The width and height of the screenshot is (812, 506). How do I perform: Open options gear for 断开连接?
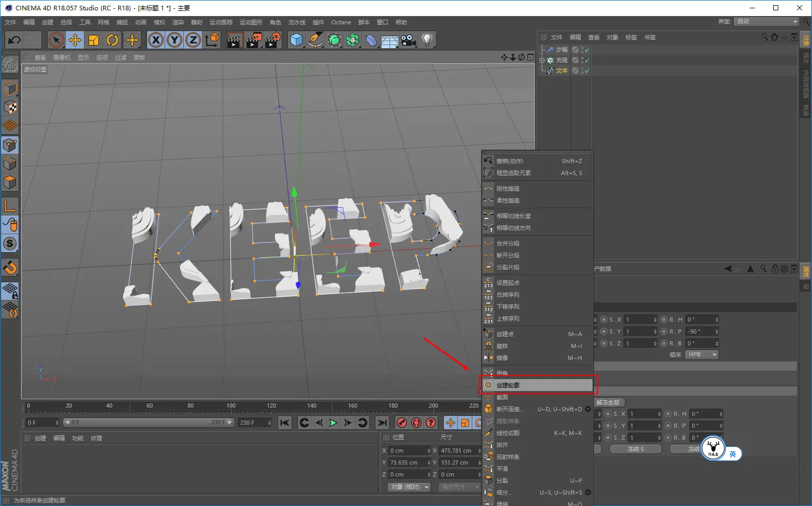coord(588,409)
